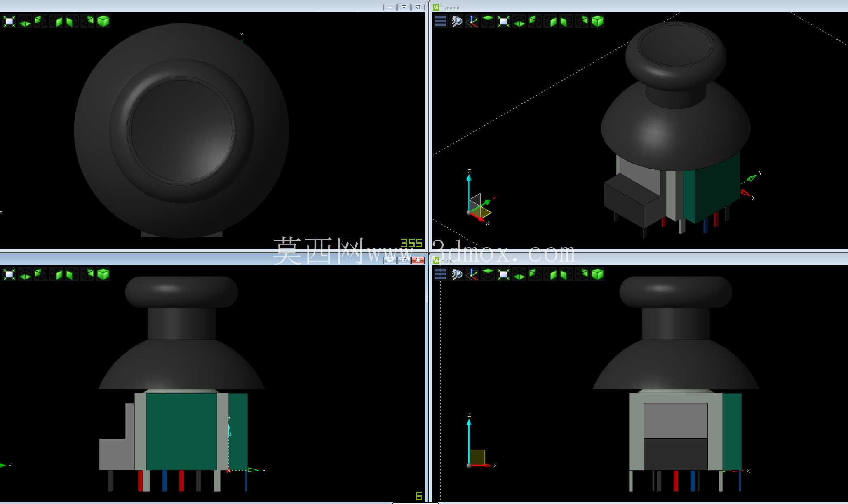Select the front-left face cube view in the side-view pane
This screenshot has height=504, width=848.
pyautogui.click(x=72, y=274)
